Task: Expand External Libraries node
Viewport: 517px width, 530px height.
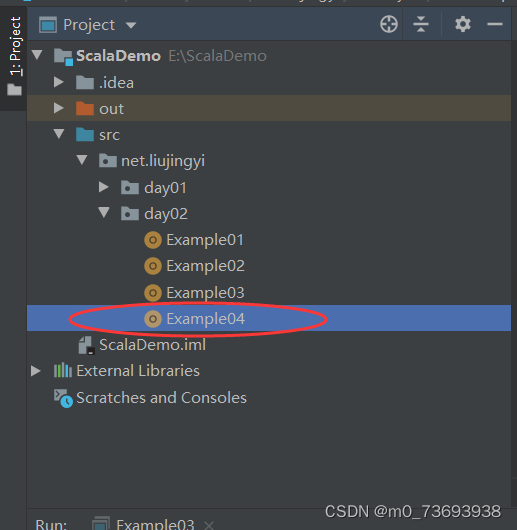Action: click(x=36, y=371)
